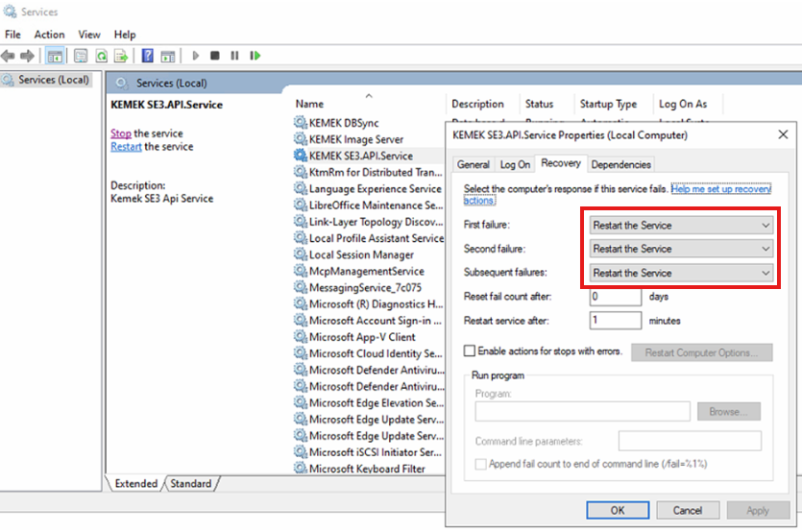Viewport: 802px width, 532px height.
Task: Open the Second failure dropdown
Action: coord(681,249)
